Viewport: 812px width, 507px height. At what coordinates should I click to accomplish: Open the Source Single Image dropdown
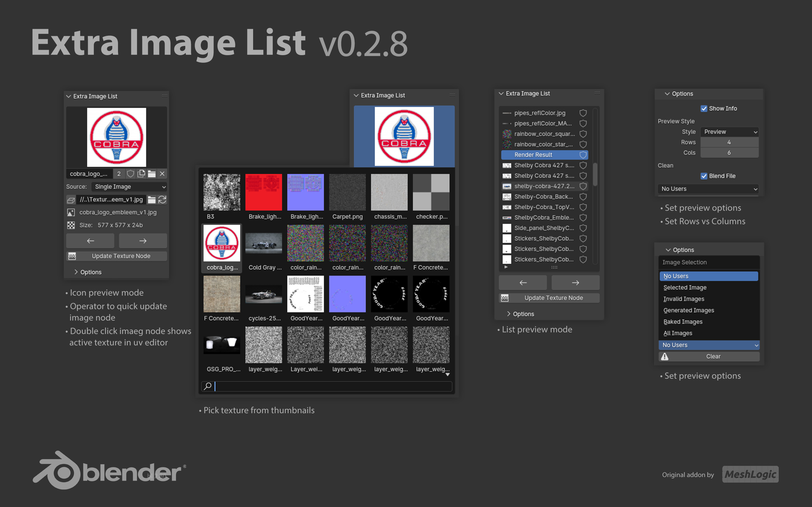coord(129,186)
